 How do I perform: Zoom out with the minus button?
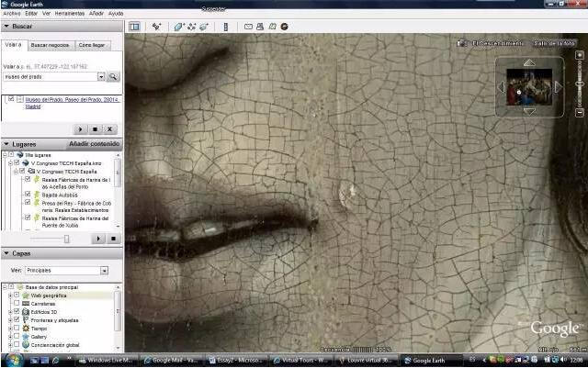pyautogui.click(x=580, y=112)
